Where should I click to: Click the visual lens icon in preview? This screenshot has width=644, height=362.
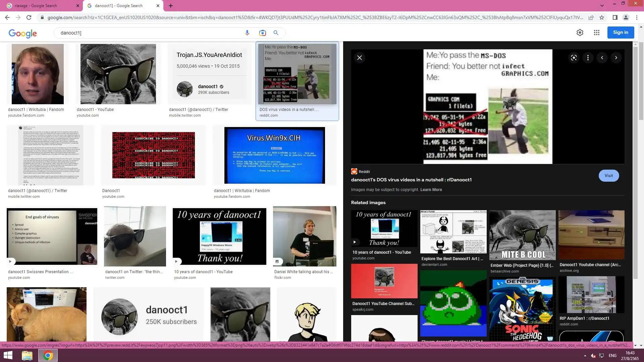point(574,58)
